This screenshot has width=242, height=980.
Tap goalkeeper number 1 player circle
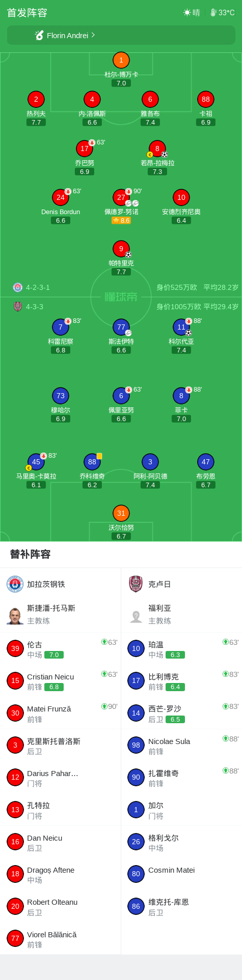(121, 60)
